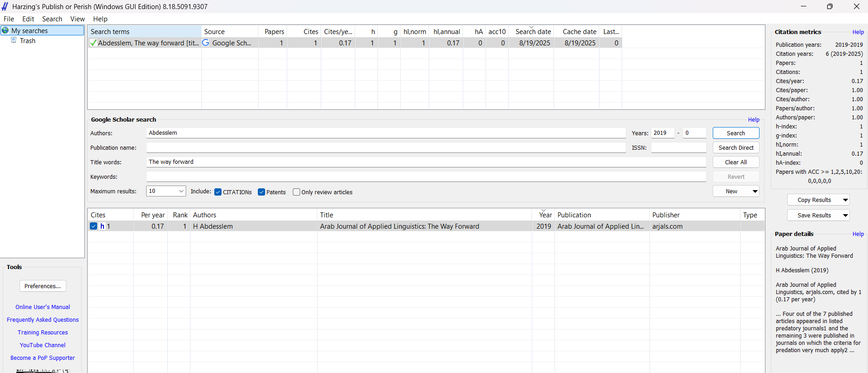Image resolution: width=868 pixels, height=373 pixels.
Task: Open the File menu
Action: pyautogui.click(x=9, y=19)
